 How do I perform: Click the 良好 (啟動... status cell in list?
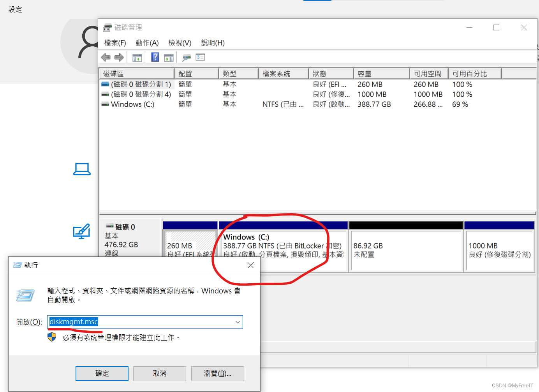(331, 104)
